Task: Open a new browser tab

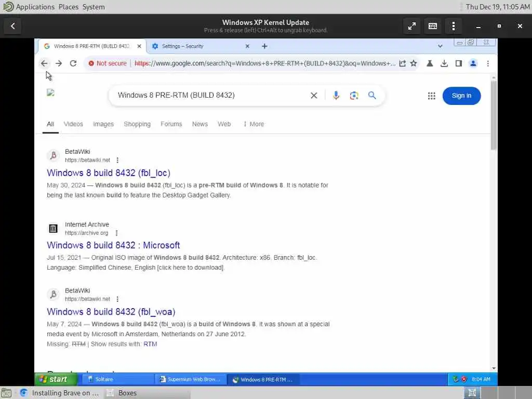Action: point(264,46)
